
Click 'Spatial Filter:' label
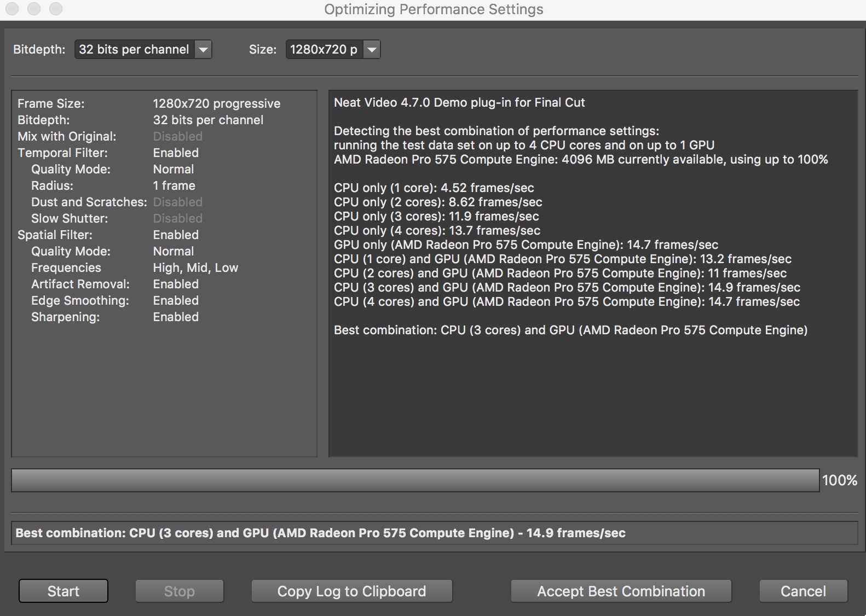[55, 235]
